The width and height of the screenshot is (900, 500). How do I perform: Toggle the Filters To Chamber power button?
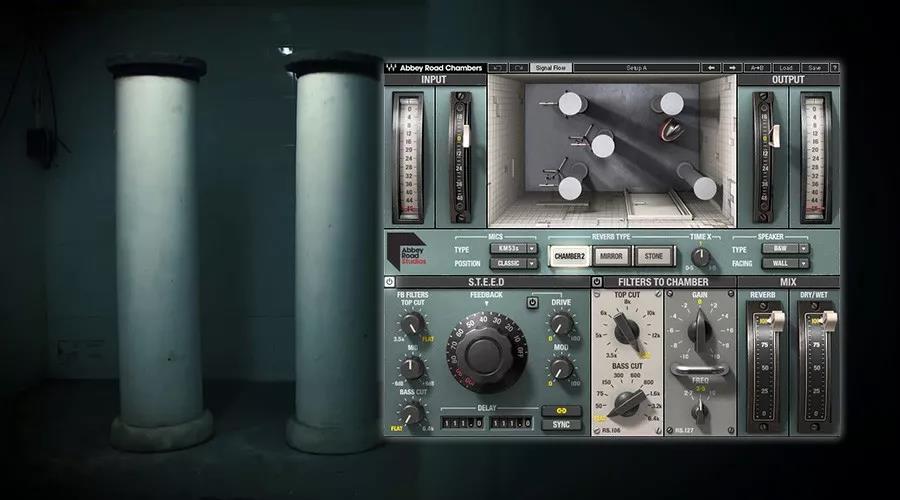click(597, 282)
